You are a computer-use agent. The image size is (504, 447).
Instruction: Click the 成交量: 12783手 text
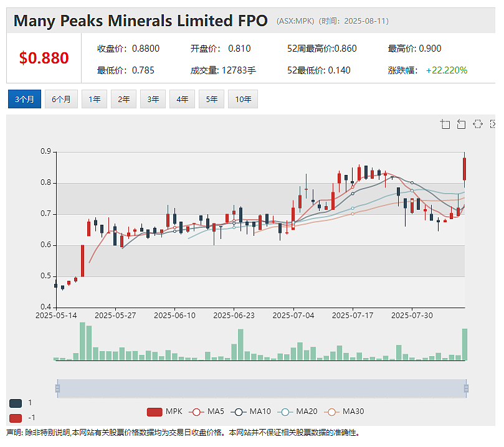tap(223, 70)
